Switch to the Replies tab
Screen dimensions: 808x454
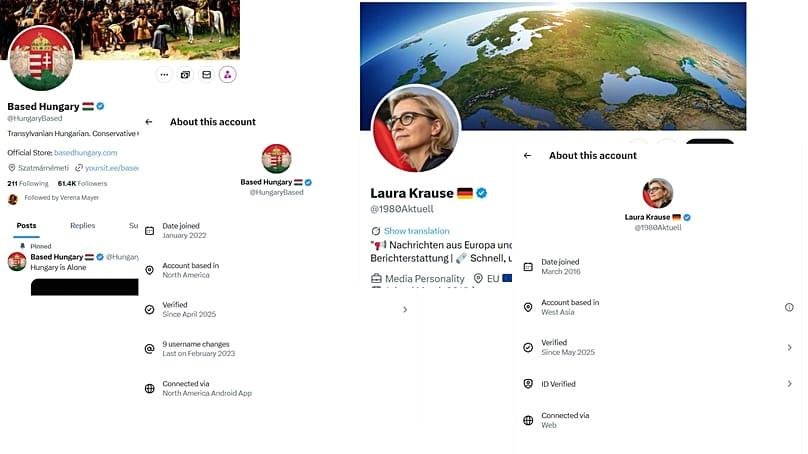tap(82, 226)
